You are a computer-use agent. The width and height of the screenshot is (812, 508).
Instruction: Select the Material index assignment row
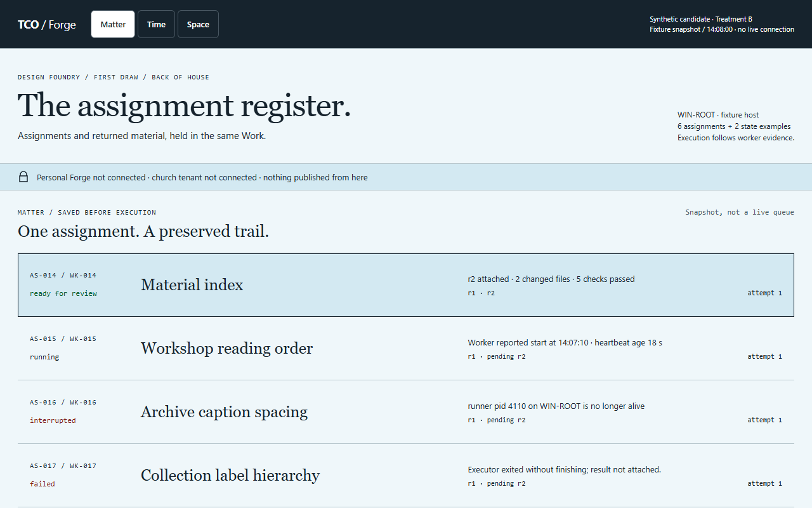[406, 285]
